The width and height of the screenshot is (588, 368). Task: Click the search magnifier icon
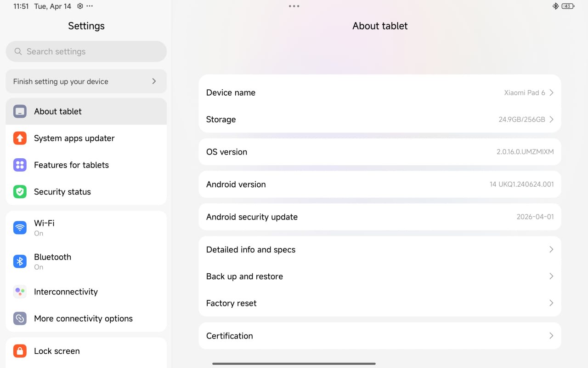click(18, 52)
